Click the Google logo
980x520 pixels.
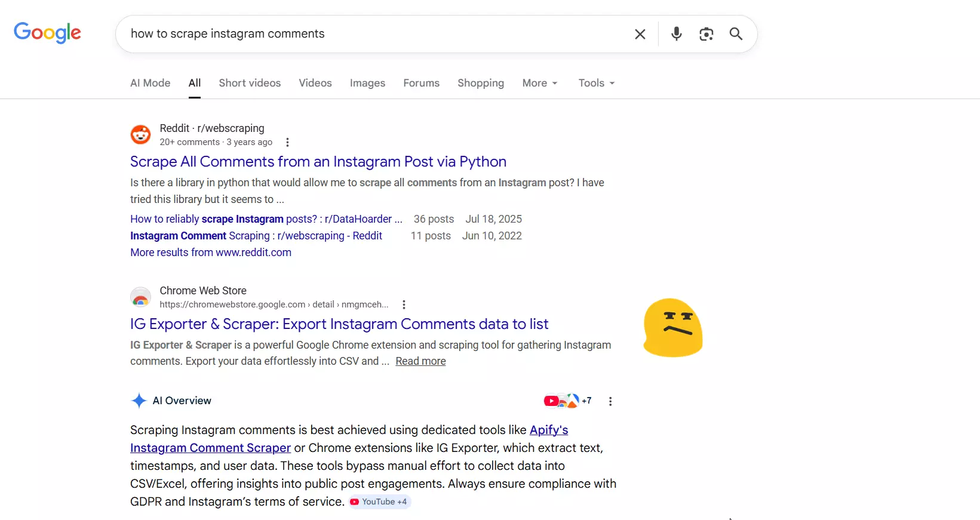click(x=47, y=33)
